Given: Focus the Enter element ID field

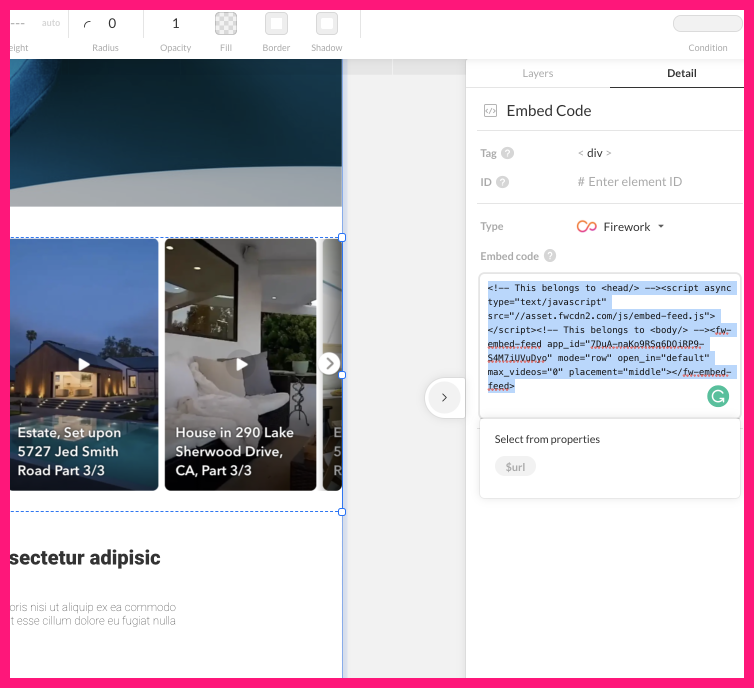Looking at the screenshot, I should pyautogui.click(x=630, y=182).
